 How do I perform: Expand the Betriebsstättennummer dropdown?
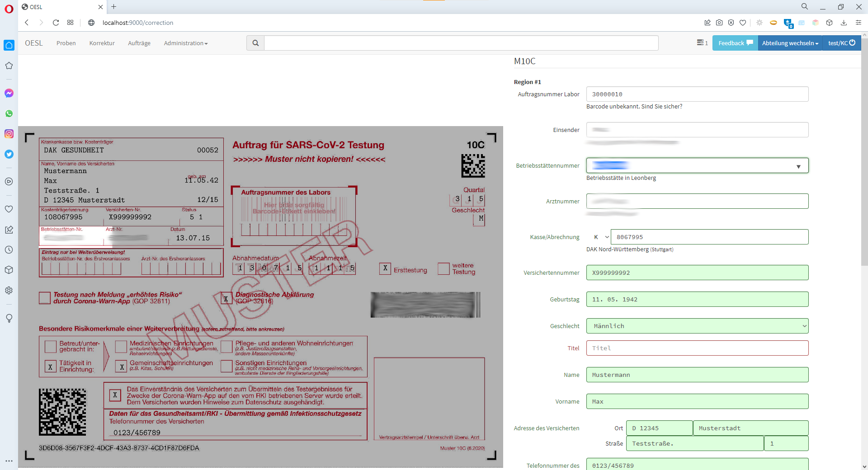pos(798,166)
